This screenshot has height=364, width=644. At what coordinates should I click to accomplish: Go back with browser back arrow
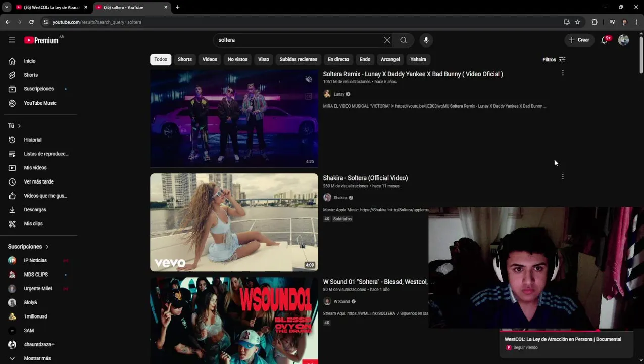click(7, 22)
